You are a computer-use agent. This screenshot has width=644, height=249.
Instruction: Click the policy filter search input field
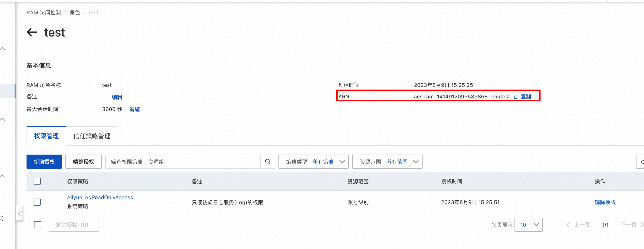(183, 162)
